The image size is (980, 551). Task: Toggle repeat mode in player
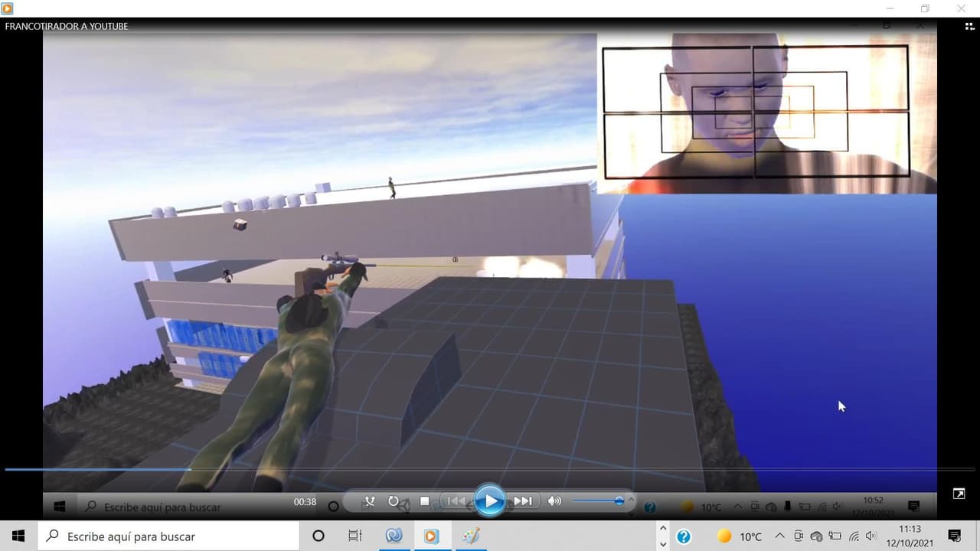pos(394,501)
